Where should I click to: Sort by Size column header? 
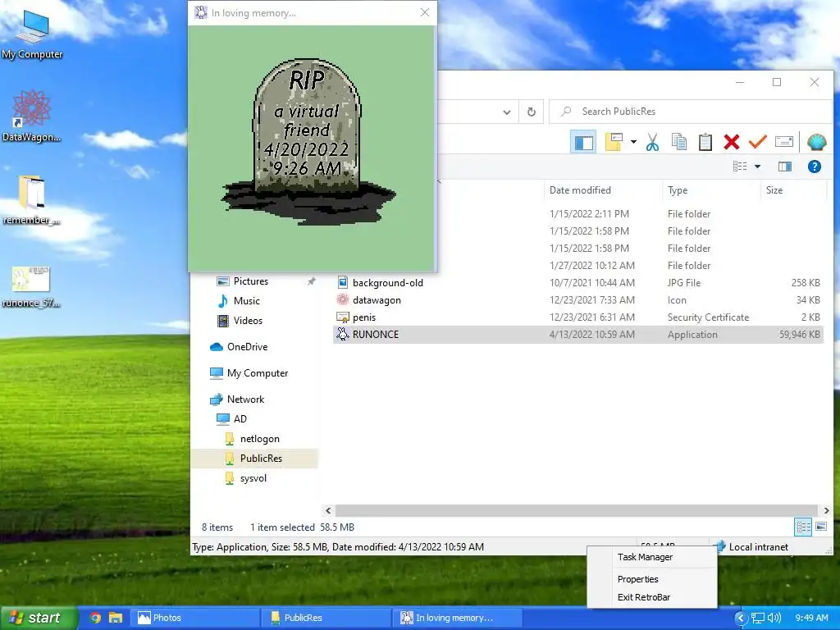click(x=774, y=190)
